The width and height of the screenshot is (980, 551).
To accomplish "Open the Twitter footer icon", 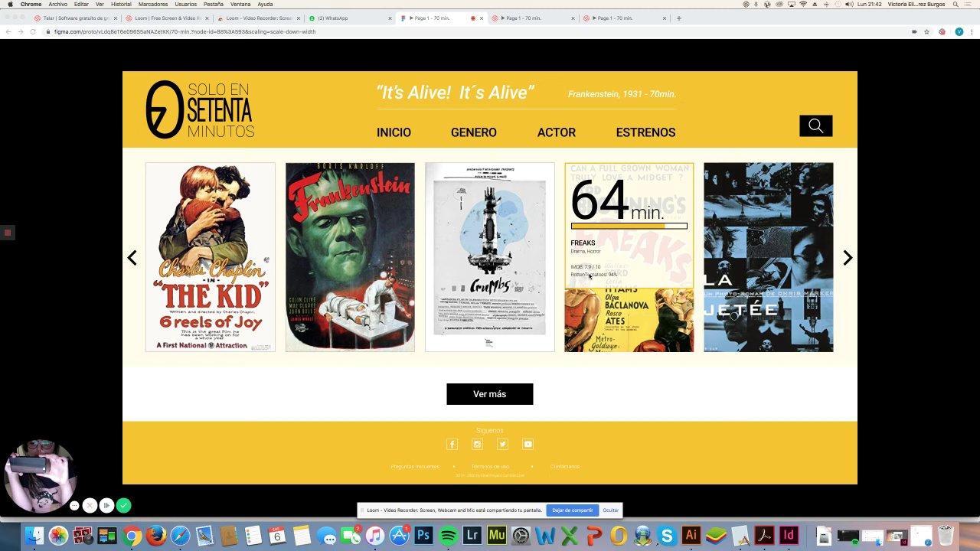I will pyautogui.click(x=502, y=445).
